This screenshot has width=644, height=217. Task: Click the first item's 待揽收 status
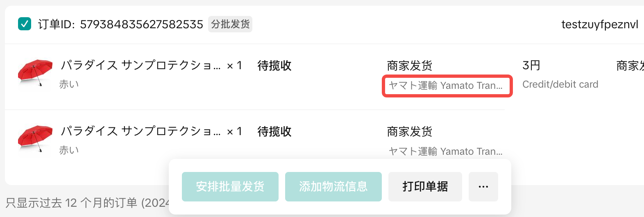click(x=274, y=66)
